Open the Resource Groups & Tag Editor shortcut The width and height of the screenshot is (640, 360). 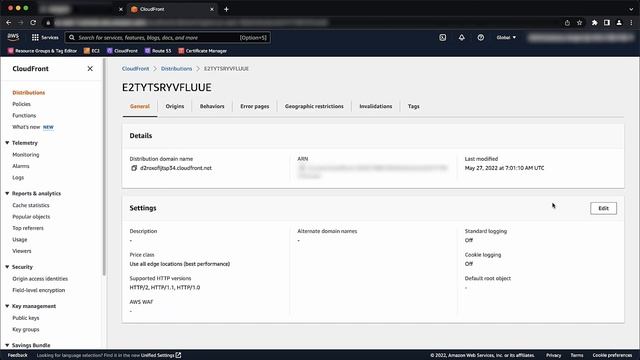[42, 51]
